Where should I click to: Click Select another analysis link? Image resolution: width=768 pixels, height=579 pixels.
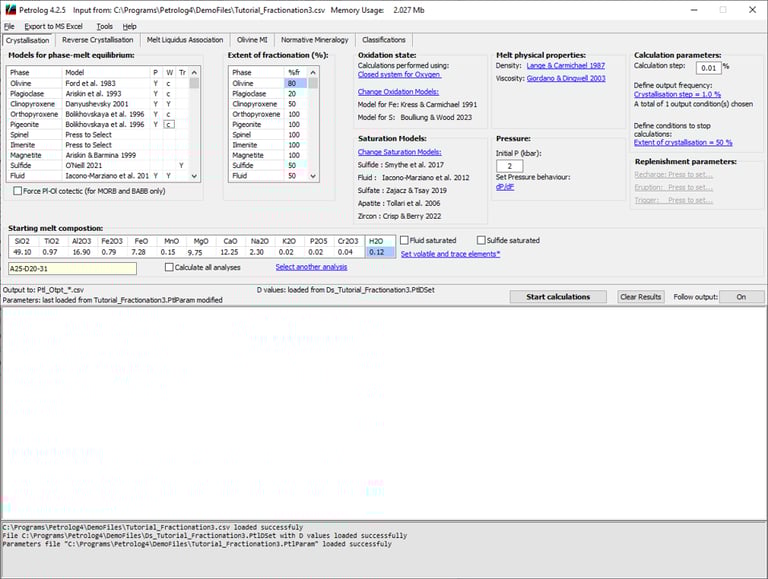tap(311, 267)
